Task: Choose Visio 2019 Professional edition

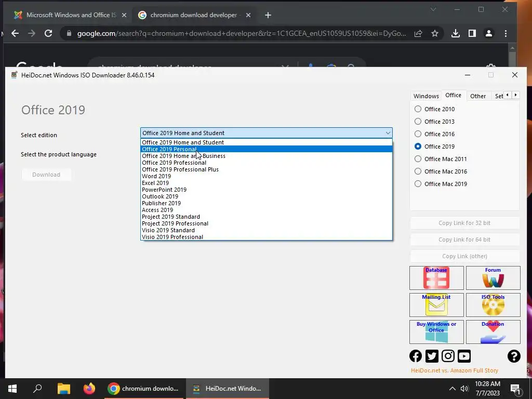Action: (267, 237)
